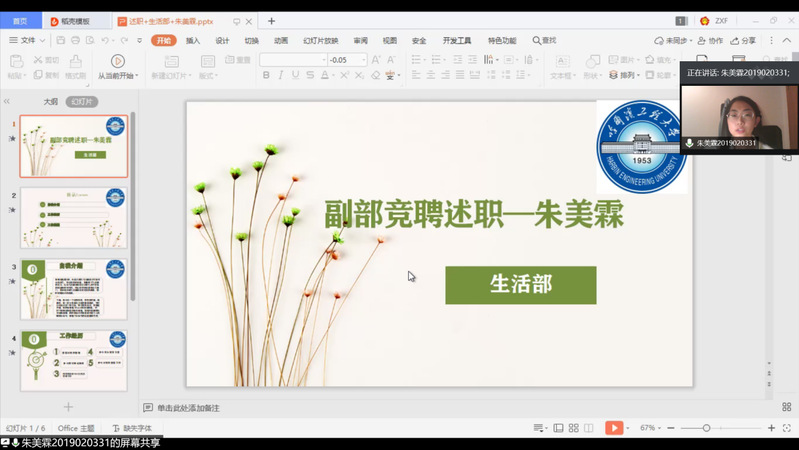Viewport: 799px width, 450px height.
Task: Collapse the slide panel with double-arrow icon
Action: click(7, 102)
